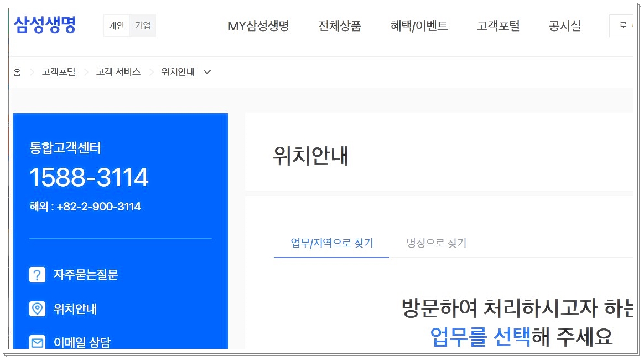The height and width of the screenshot is (360, 644).
Task: Open 위치안내 link in the blue sidebar
Action: (x=75, y=309)
